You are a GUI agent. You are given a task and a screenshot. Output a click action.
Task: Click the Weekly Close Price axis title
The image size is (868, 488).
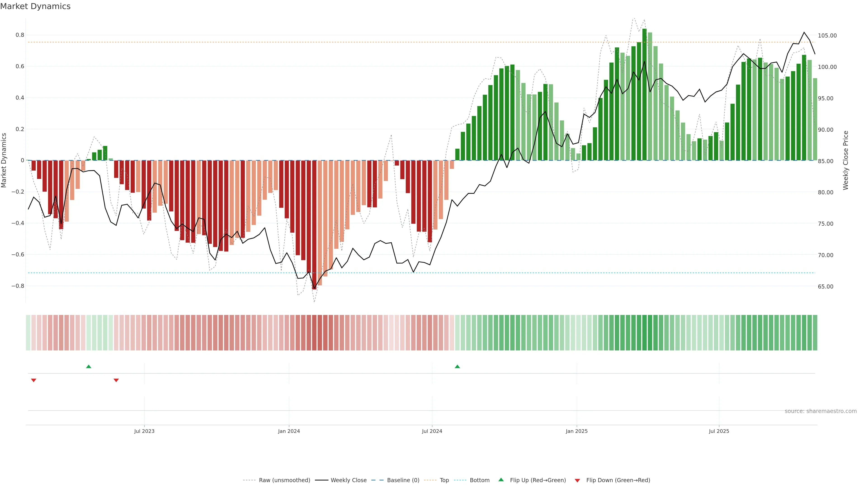846,160
